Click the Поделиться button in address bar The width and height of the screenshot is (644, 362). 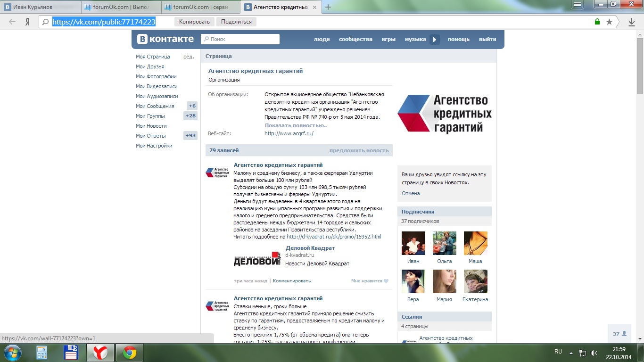tap(236, 22)
